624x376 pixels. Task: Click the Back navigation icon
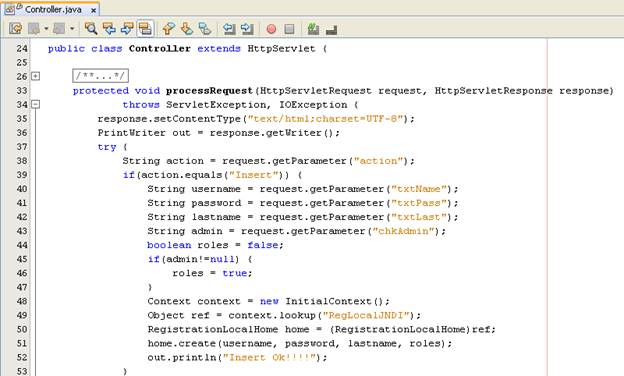(x=35, y=29)
